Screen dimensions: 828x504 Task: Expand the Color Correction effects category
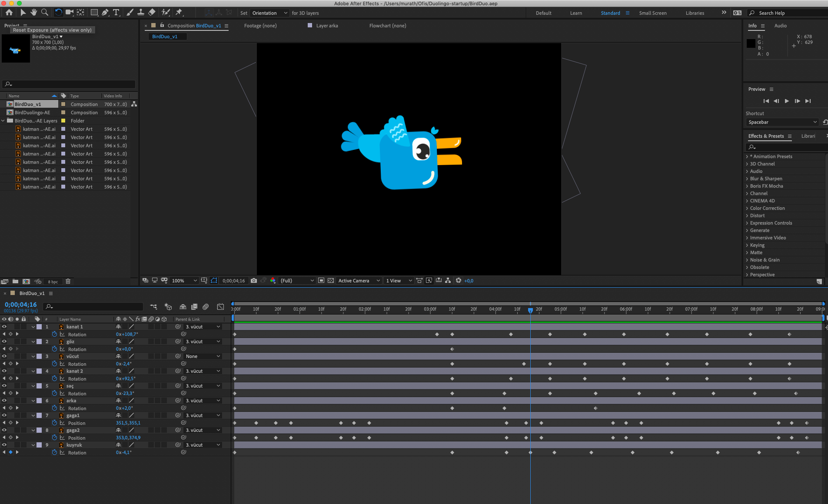tap(747, 208)
